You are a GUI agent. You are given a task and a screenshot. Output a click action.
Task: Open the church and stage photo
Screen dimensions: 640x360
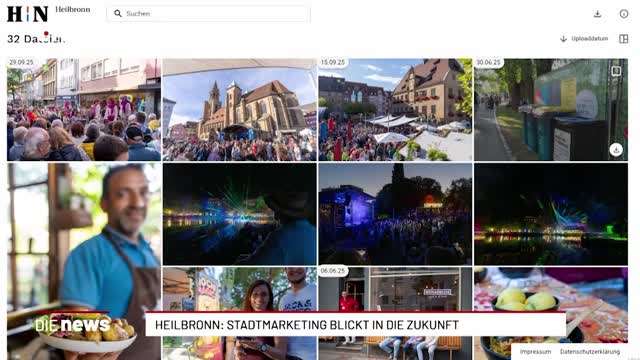coord(240,110)
